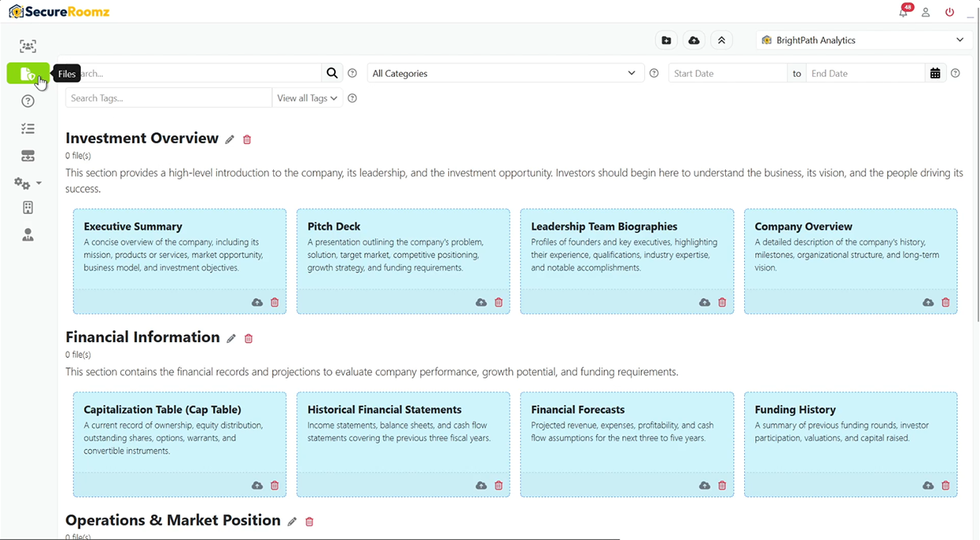The width and height of the screenshot is (980, 540).
Task: Open the user profile icon in header
Action: point(925,13)
